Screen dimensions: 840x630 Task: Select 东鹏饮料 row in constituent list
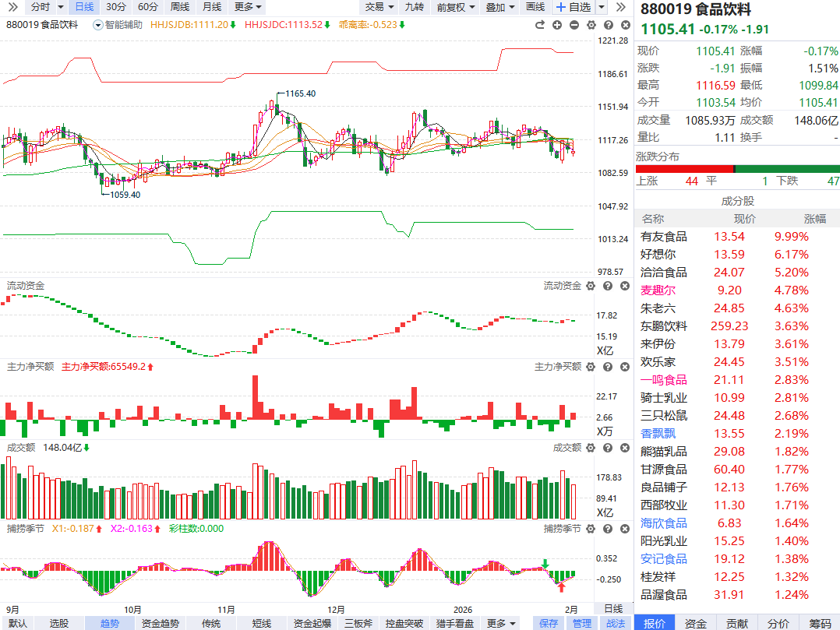point(664,326)
